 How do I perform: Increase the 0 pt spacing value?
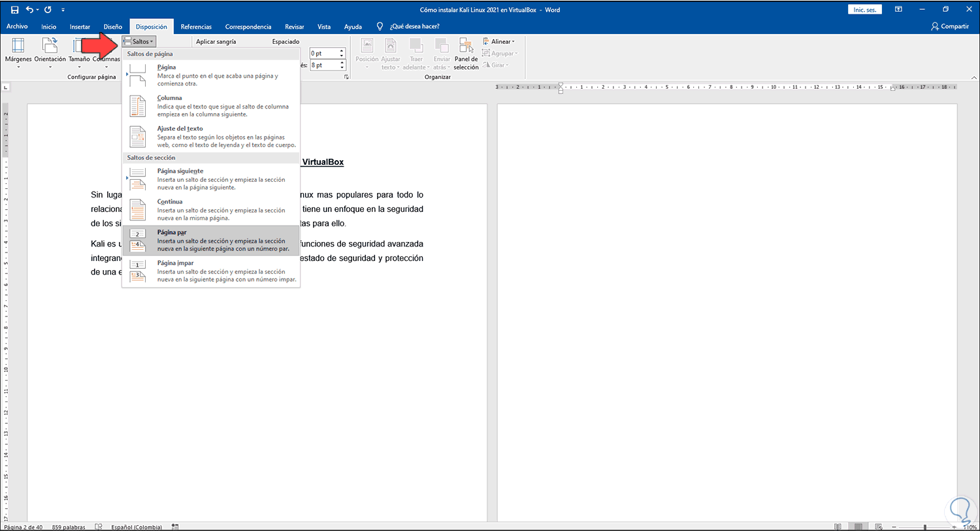coord(342,50)
